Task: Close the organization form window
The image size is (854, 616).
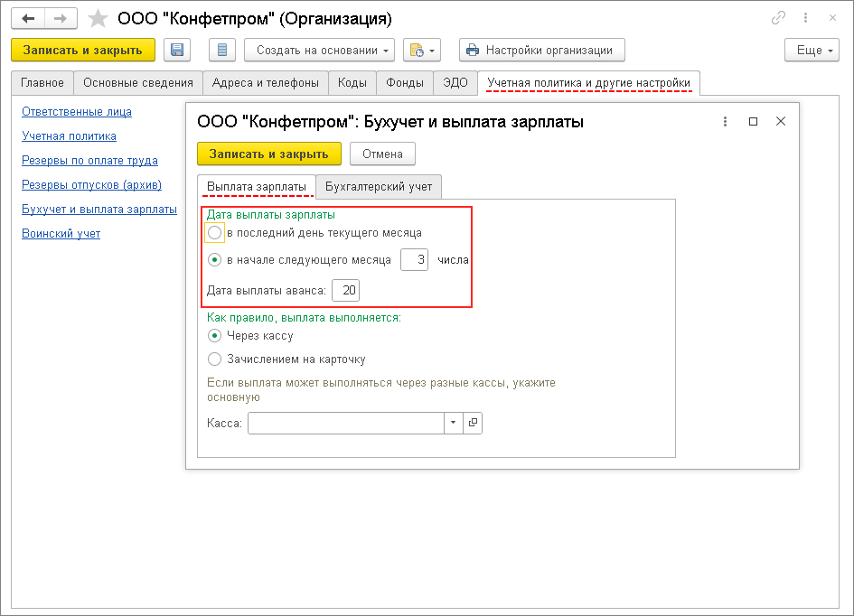Action: [832, 18]
